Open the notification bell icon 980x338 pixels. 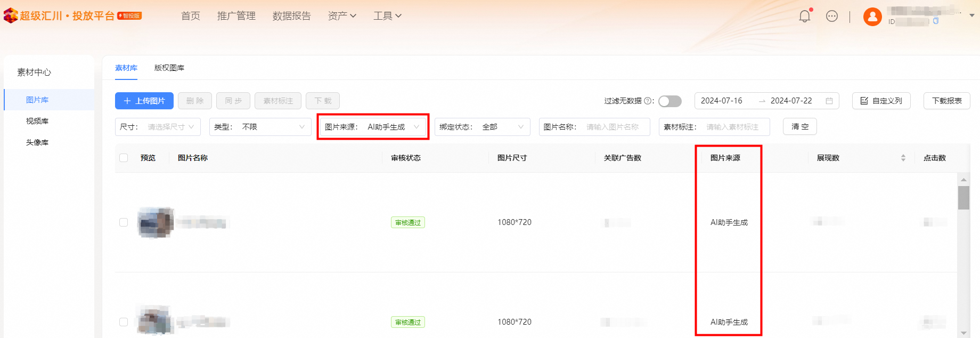[x=805, y=17]
